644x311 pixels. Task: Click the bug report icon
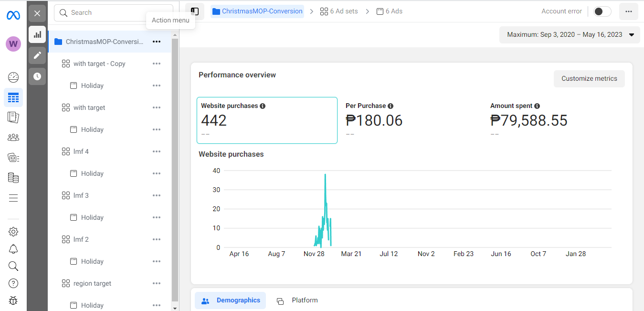(x=13, y=300)
